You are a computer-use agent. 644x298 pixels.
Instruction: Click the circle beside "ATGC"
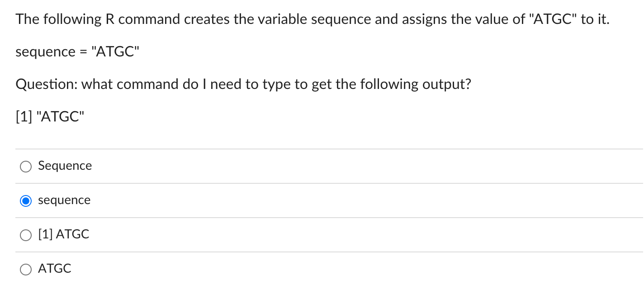click(26, 269)
